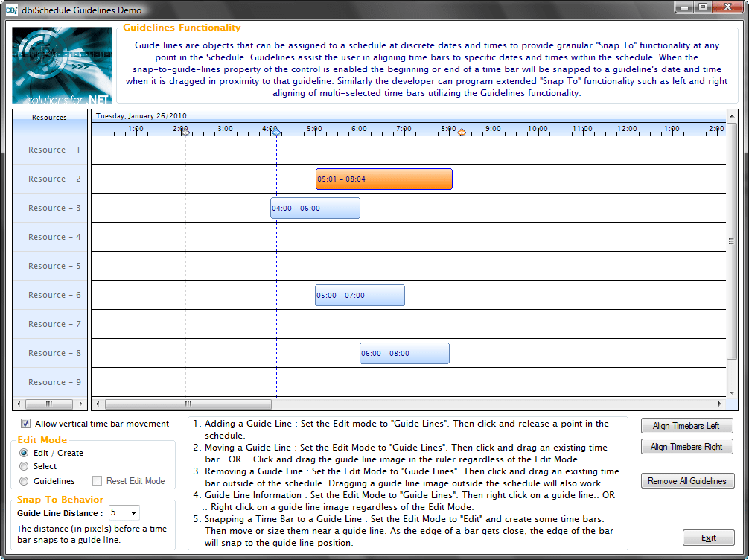749x560 pixels.
Task: Switch edit mode to Select
Action: coord(25,468)
